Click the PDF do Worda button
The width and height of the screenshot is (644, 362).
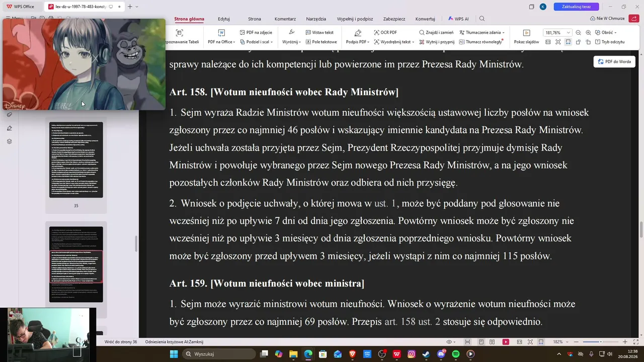click(x=614, y=61)
